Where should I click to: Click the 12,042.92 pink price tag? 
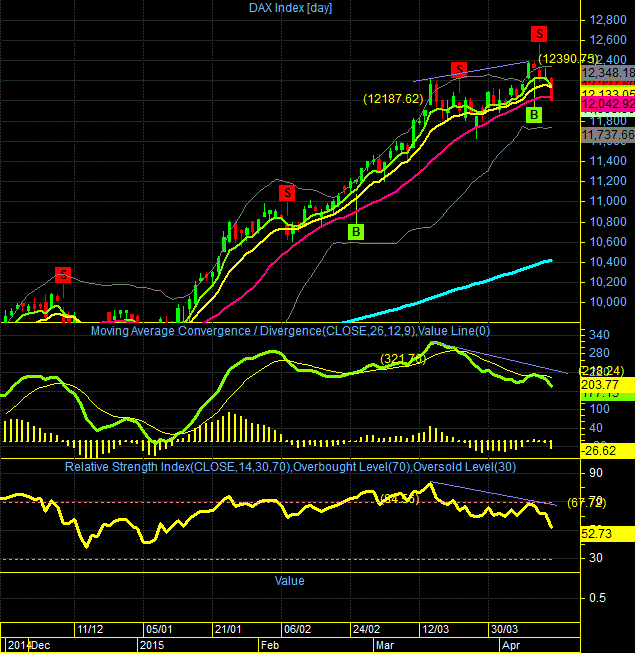click(608, 104)
